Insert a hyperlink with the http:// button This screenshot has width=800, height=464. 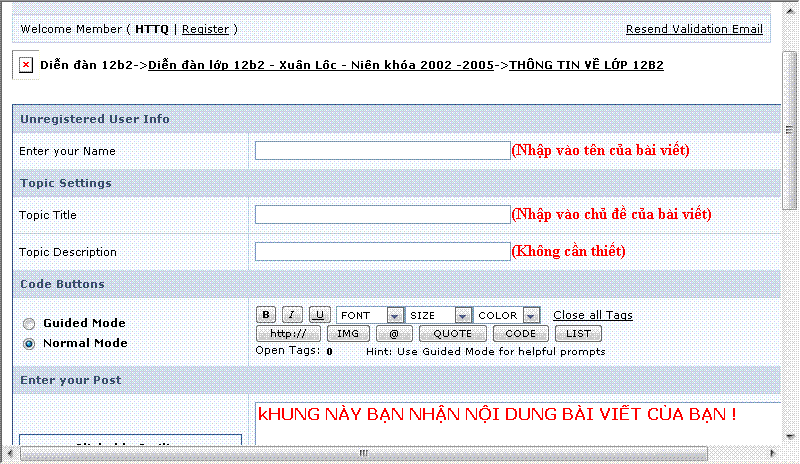pyautogui.click(x=288, y=333)
